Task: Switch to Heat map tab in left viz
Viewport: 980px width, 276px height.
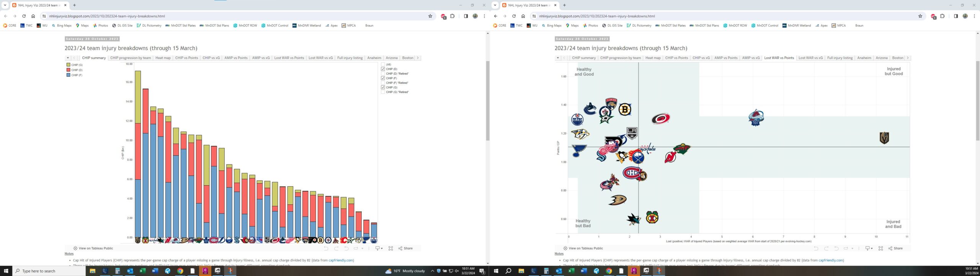Action: [x=163, y=58]
